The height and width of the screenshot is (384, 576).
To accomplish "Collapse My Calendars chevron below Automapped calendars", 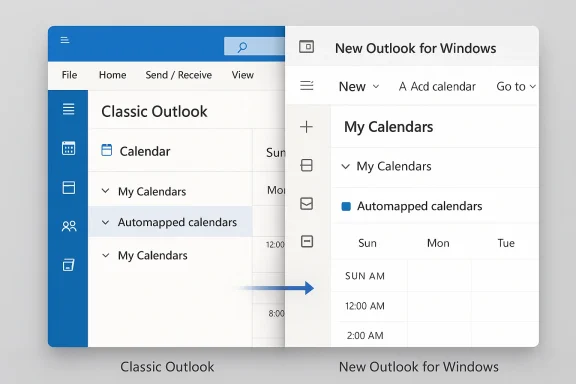I will (105, 255).
